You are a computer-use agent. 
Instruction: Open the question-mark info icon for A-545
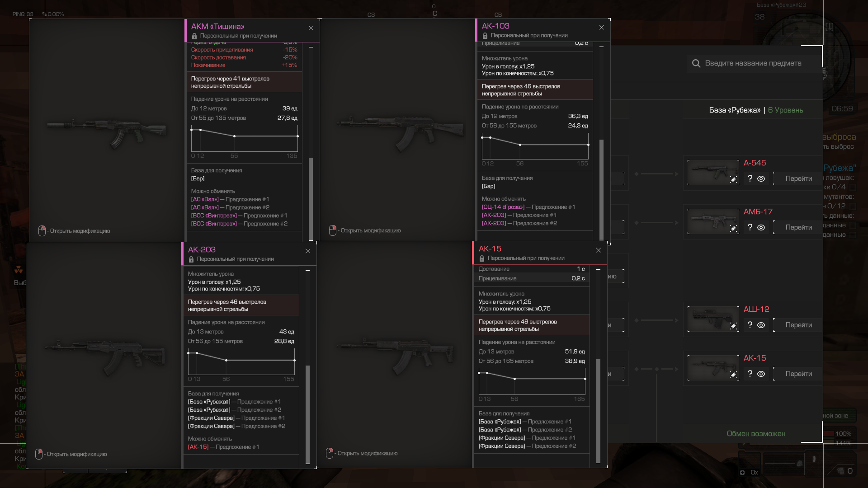[750, 178]
